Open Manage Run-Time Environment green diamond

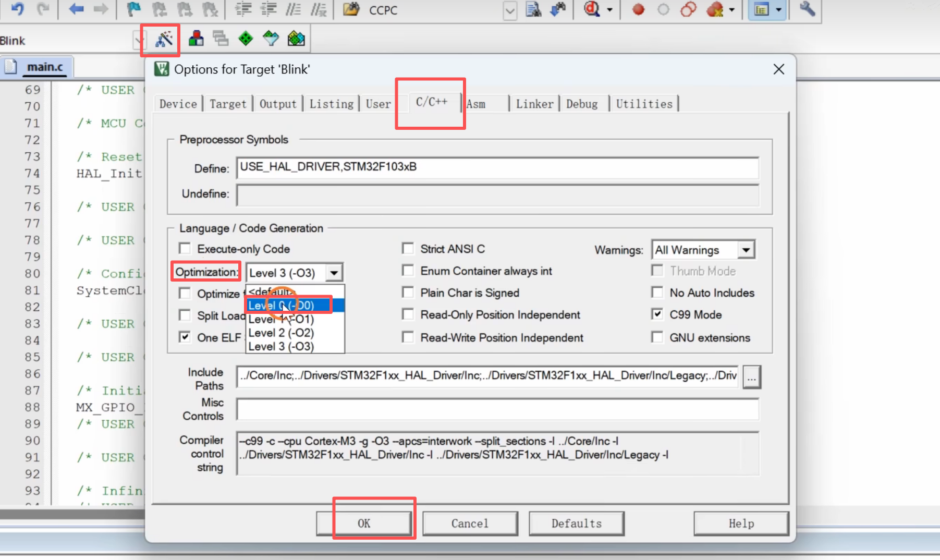click(246, 39)
